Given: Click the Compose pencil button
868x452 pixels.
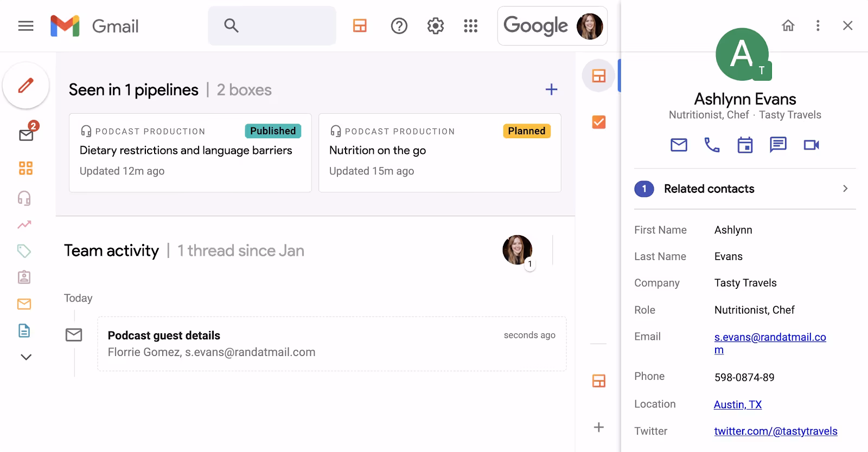Looking at the screenshot, I should tap(26, 85).
